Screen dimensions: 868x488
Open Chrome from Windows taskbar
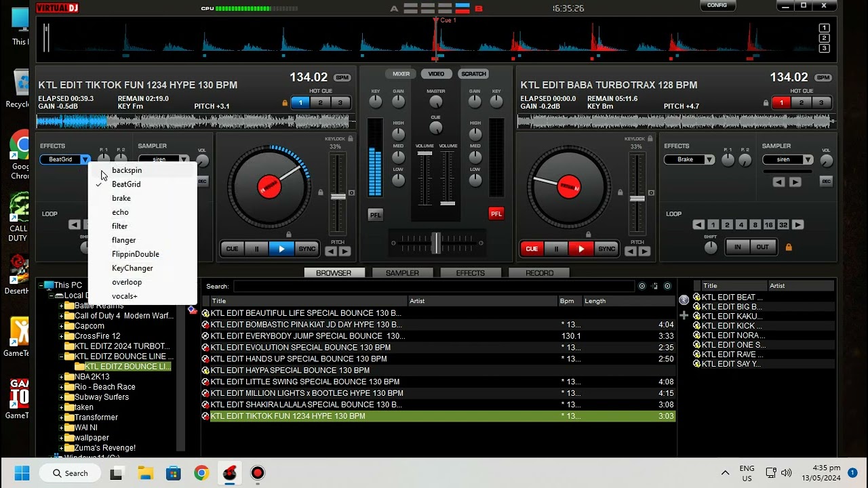[201, 473]
